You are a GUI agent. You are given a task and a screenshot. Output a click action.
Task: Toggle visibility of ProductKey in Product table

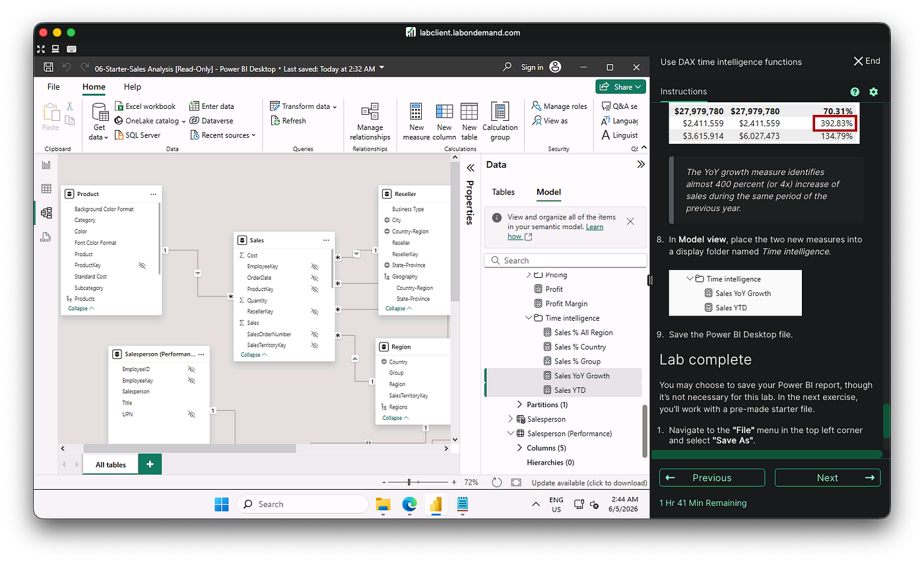pyautogui.click(x=142, y=265)
